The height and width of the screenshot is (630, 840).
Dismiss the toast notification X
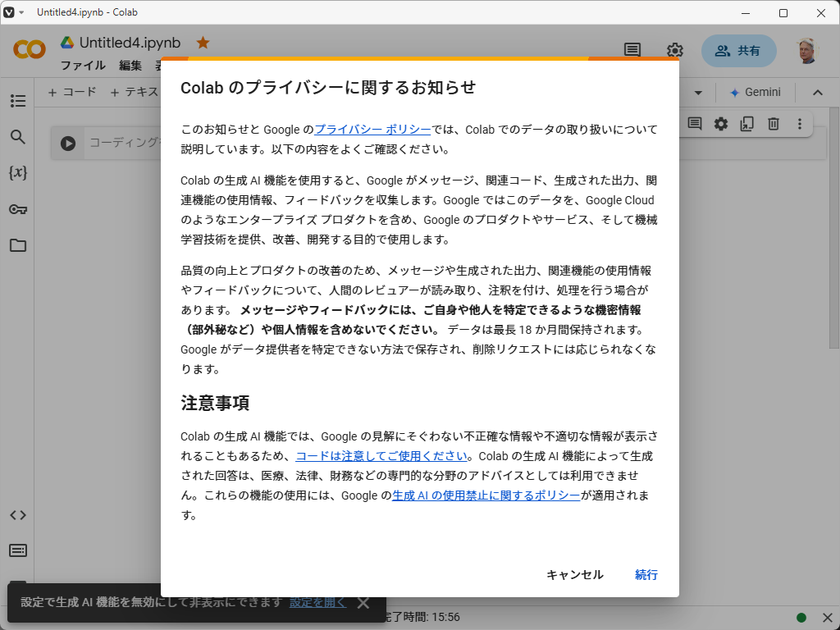[x=363, y=603]
